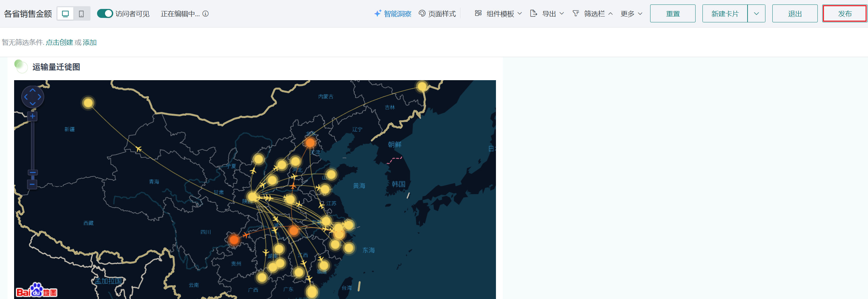Open the arrow beside 新建卡片
Screen dimensions: 868x299
[756, 14]
